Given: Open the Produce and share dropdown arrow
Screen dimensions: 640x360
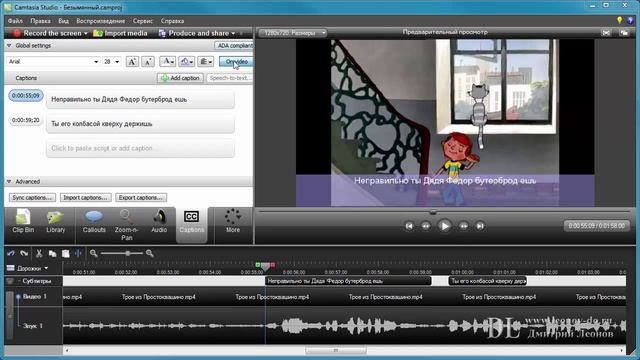Looking at the screenshot, I should (233, 33).
